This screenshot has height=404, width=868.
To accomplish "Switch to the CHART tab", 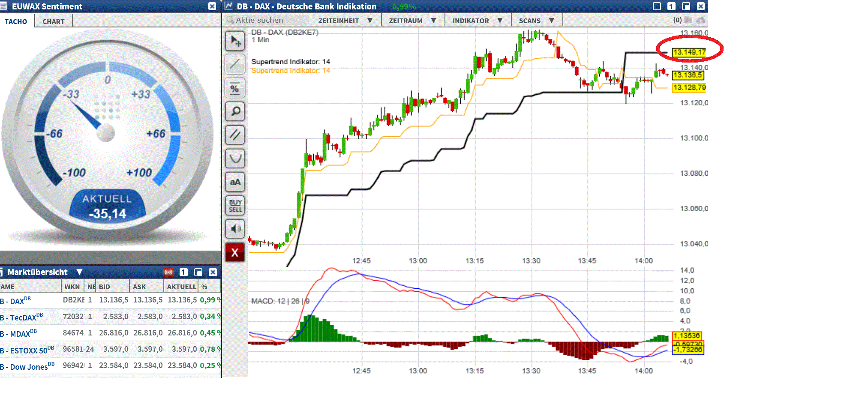I will tap(53, 21).
